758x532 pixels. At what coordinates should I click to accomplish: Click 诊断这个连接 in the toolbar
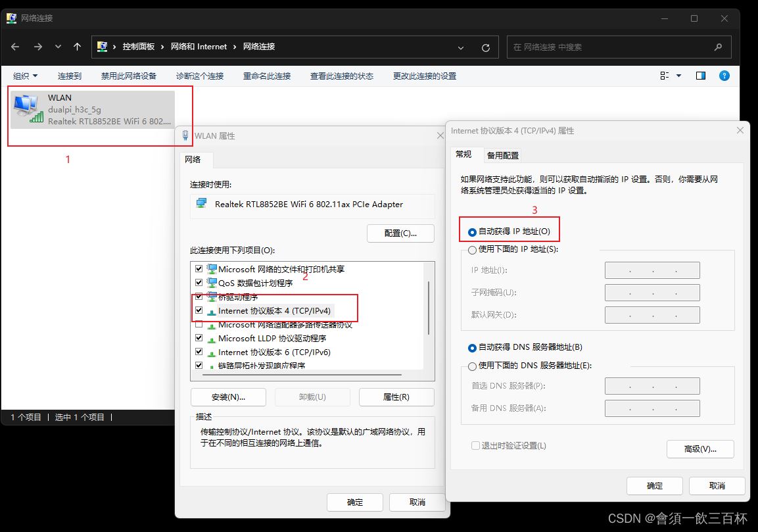(200, 76)
